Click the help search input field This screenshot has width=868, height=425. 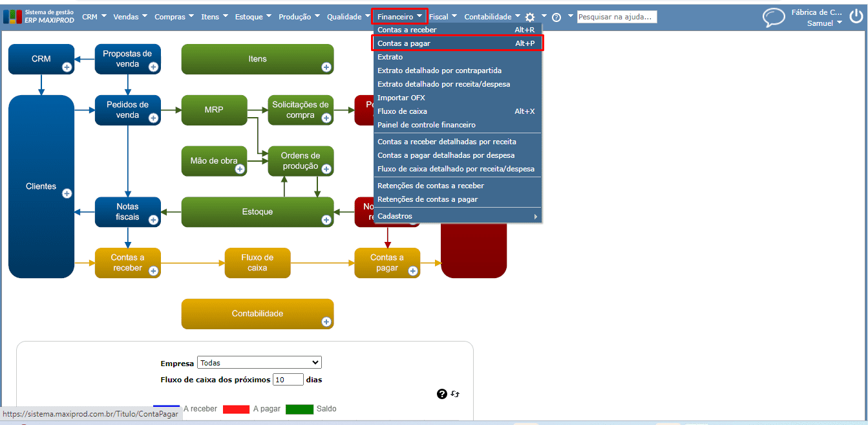(x=617, y=17)
